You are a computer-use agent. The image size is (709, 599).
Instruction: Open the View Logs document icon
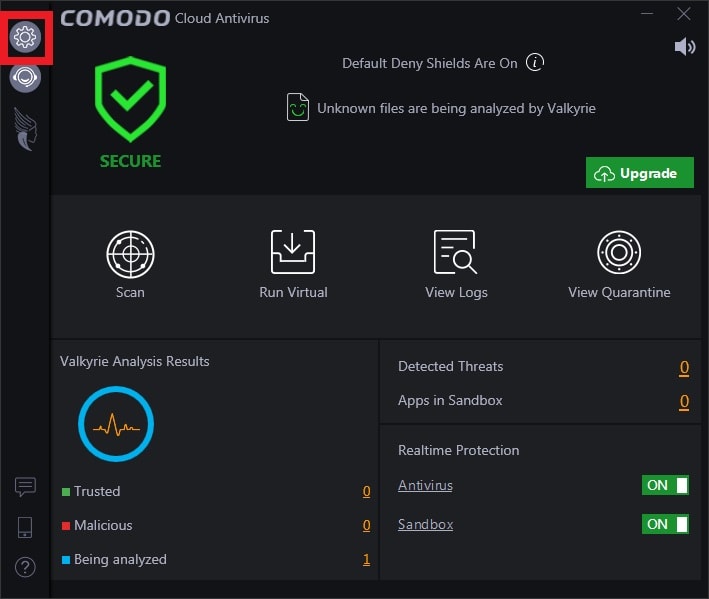click(455, 252)
